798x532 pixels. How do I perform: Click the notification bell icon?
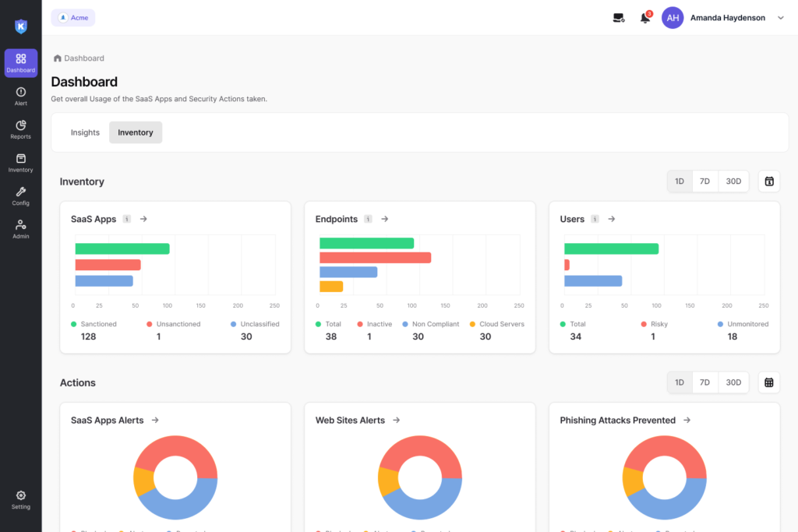coord(645,18)
